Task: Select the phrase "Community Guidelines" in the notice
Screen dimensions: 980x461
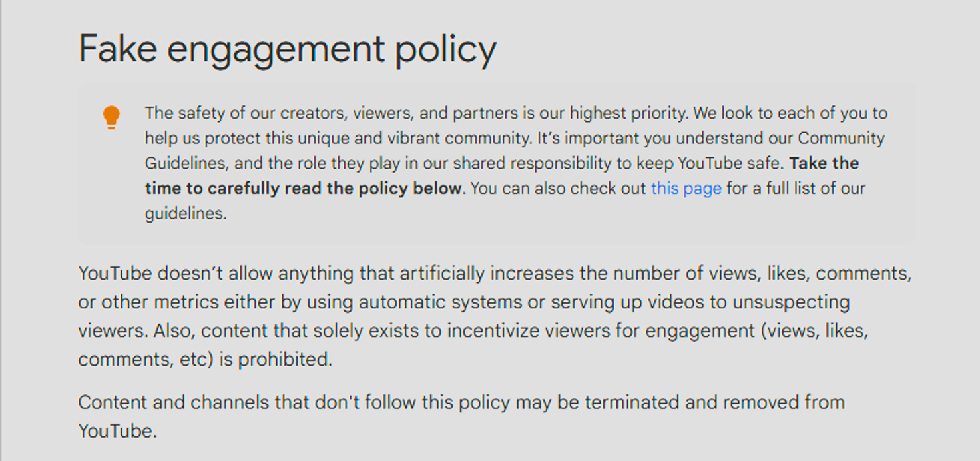Action: point(842,138)
